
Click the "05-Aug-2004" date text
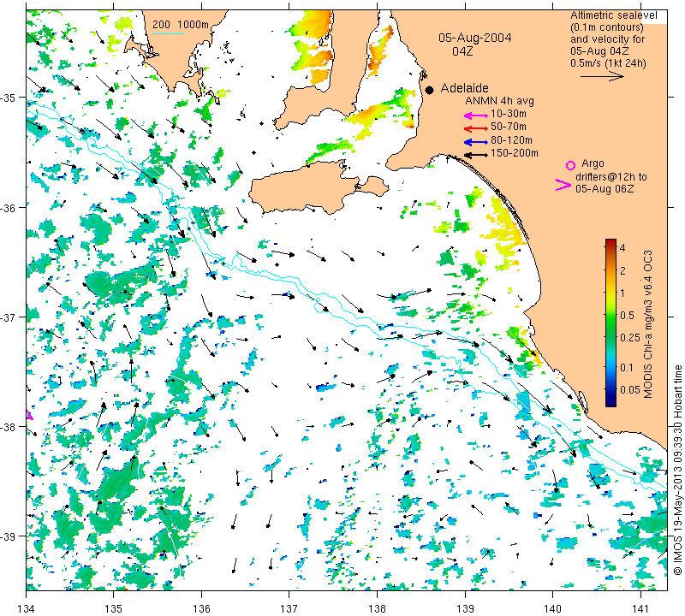pyautogui.click(x=475, y=38)
